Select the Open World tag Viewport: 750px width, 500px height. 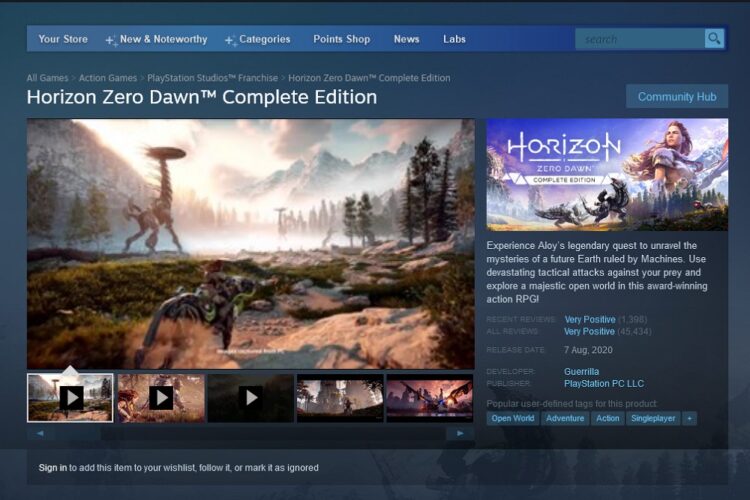513,419
